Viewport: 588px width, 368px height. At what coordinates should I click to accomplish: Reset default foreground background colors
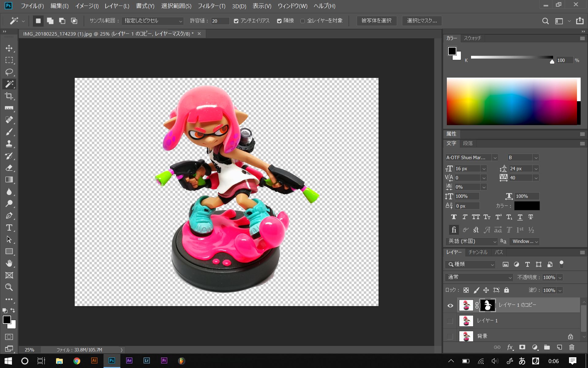(x=5, y=310)
